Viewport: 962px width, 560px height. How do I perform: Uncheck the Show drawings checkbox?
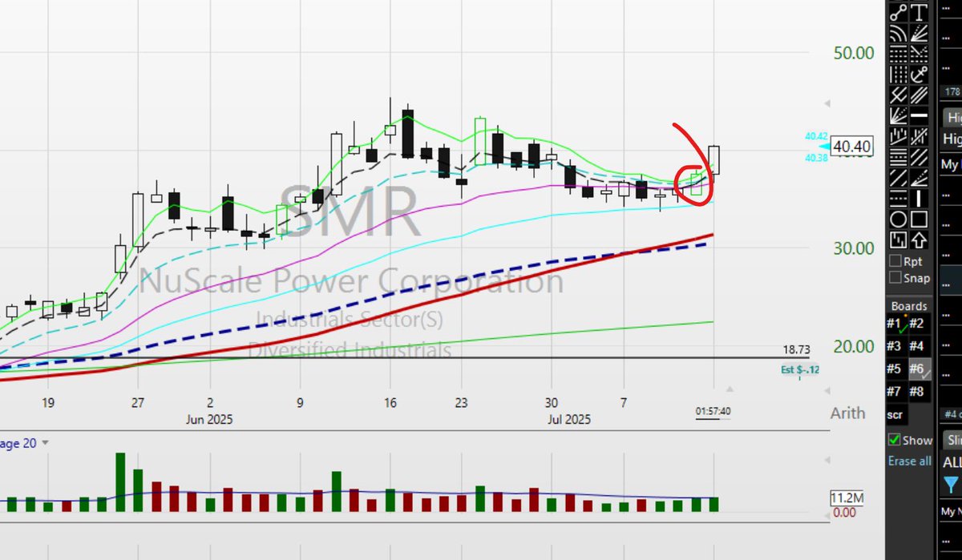pyautogui.click(x=895, y=440)
